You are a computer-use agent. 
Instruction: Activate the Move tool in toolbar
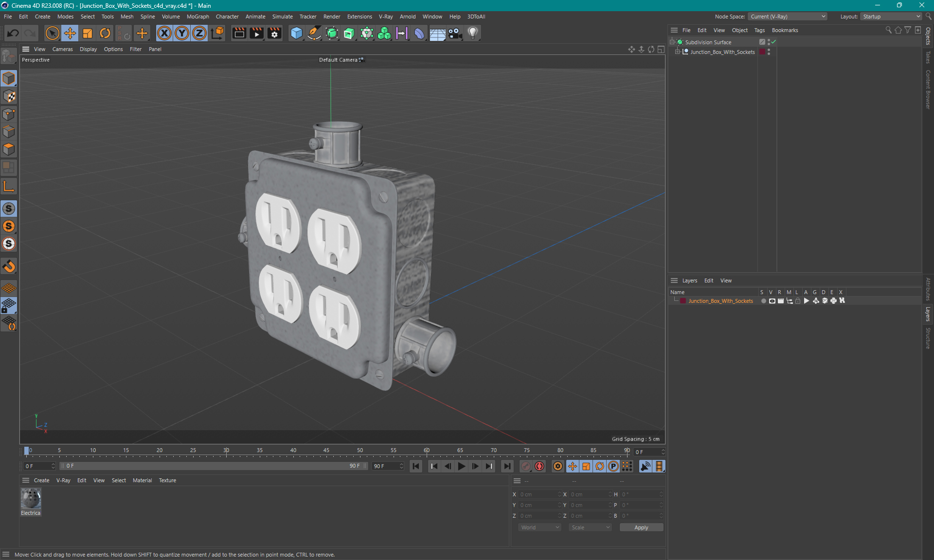(x=70, y=33)
